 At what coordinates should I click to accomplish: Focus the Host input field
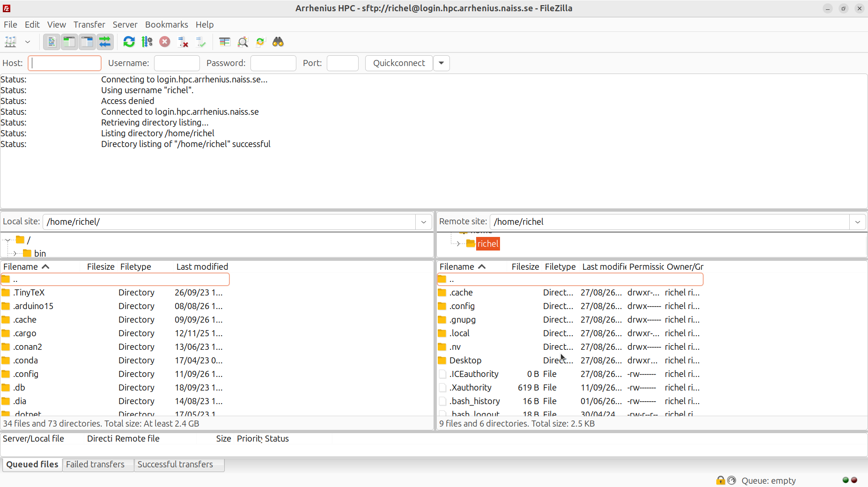click(65, 63)
